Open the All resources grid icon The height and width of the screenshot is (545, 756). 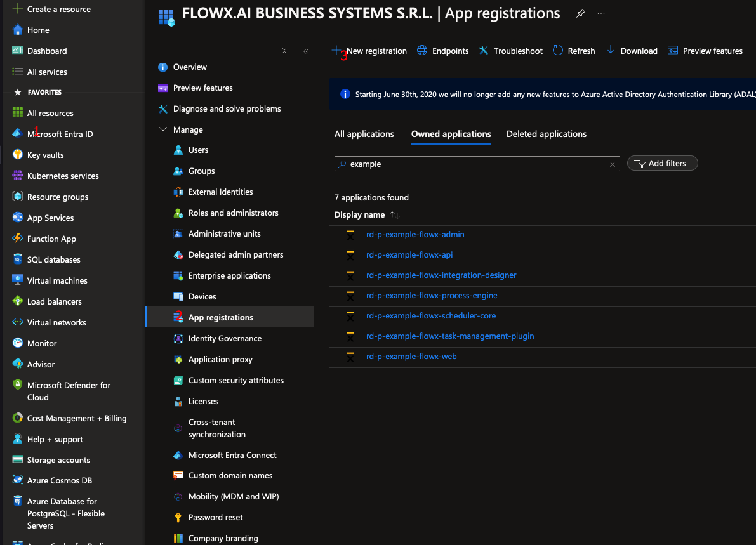pyautogui.click(x=17, y=113)
